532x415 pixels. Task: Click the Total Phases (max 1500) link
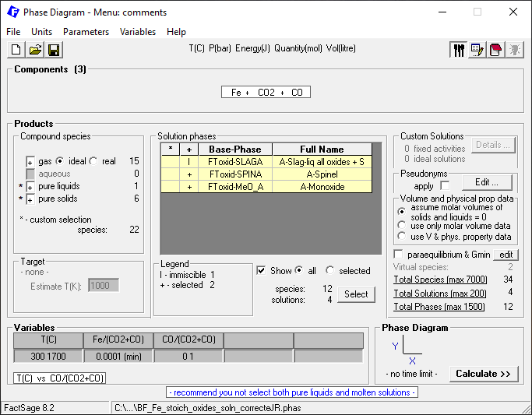coord(439,307)
